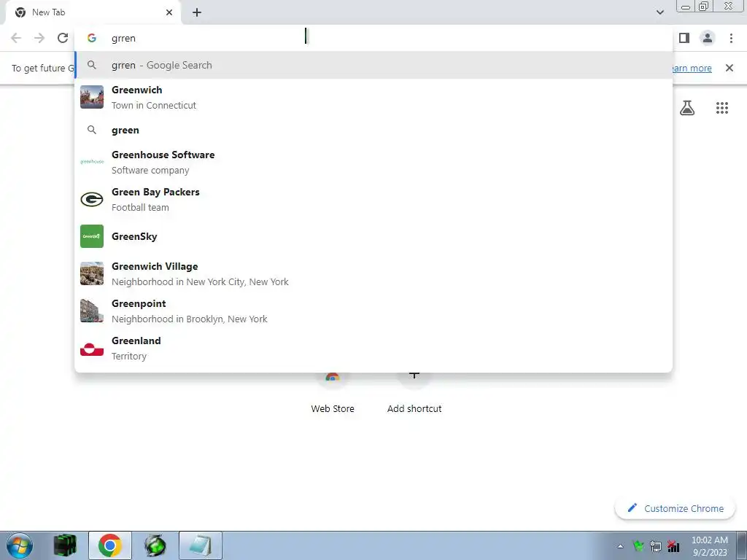Open the profile avatar menu
Viewport: 747px width, 560px height.
point(708,38)
